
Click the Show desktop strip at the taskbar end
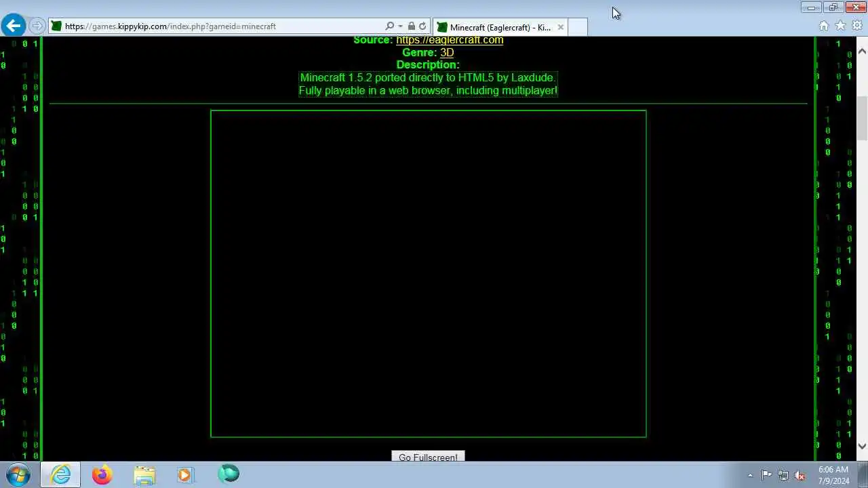(x=863, y=474)
